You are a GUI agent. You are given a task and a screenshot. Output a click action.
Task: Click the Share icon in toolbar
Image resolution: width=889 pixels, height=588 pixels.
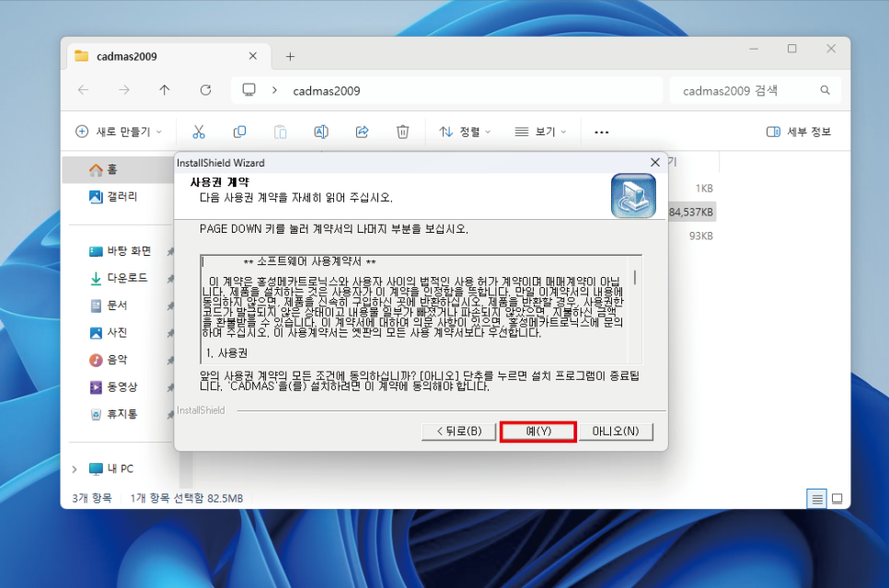(x=362, y=132)
